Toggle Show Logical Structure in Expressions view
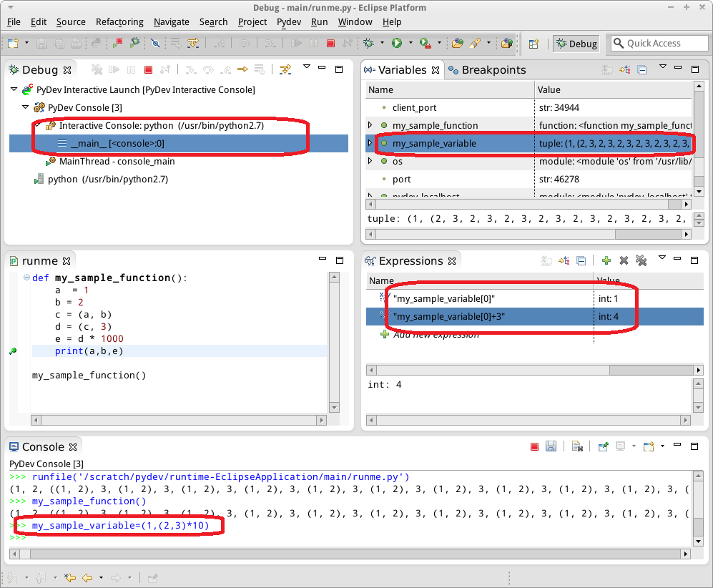The image size is (713, 588). [x=564, y=261]
